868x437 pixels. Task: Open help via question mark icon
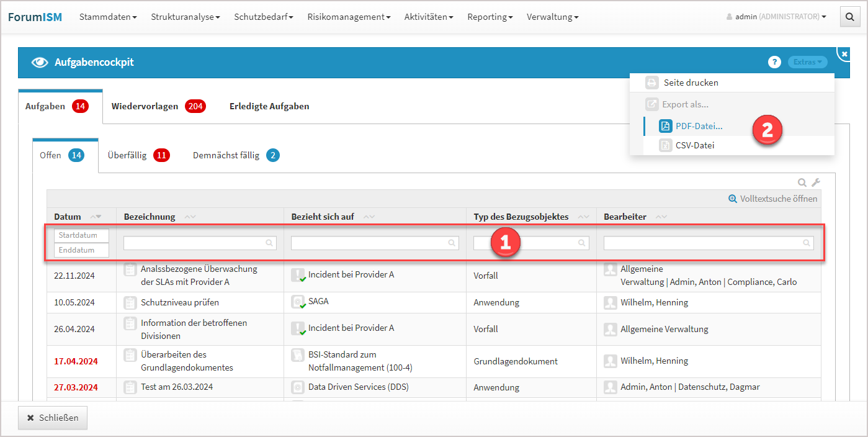click(774, 62)
